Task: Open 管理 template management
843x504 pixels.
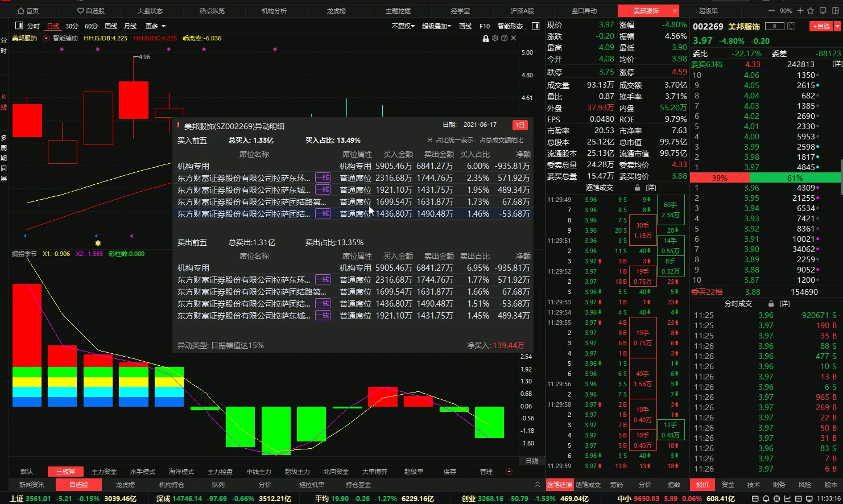Action: pos(486,472)
